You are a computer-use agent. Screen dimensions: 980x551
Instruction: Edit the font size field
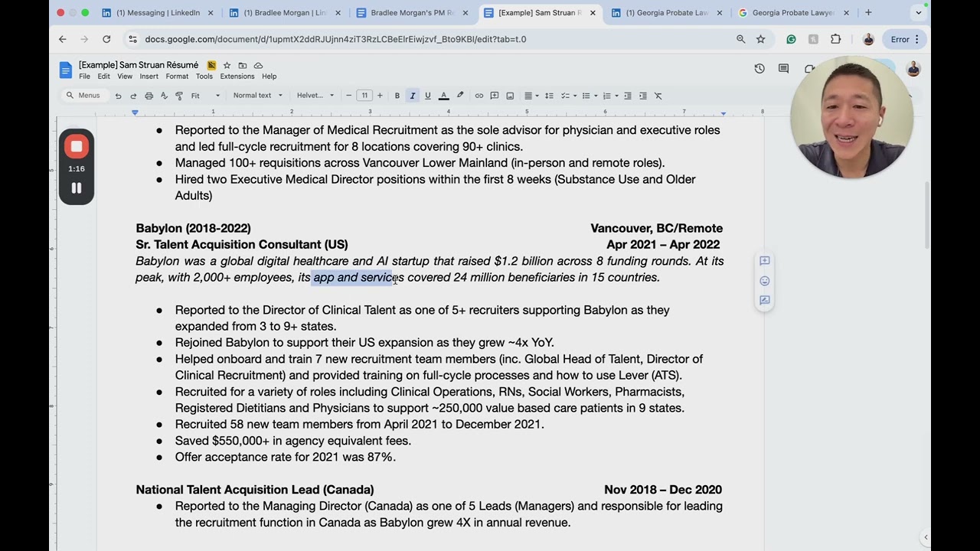[364, 96]
